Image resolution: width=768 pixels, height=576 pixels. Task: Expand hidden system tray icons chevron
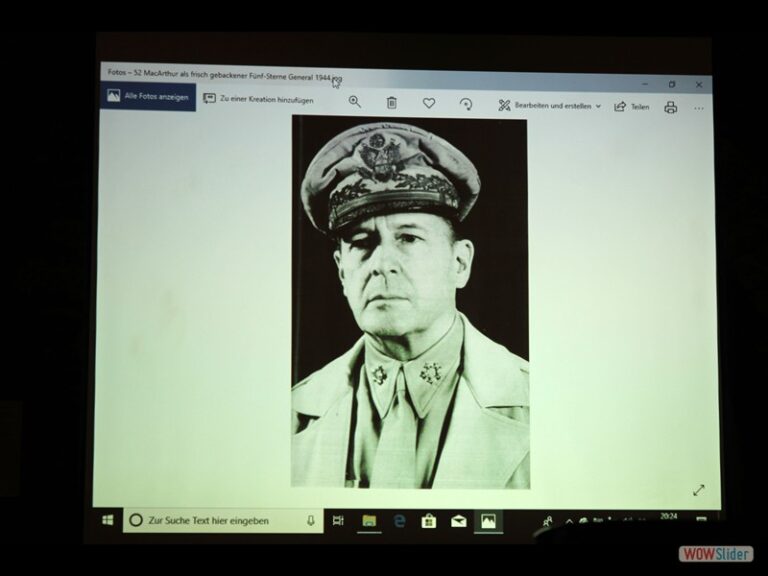[569, 521]
